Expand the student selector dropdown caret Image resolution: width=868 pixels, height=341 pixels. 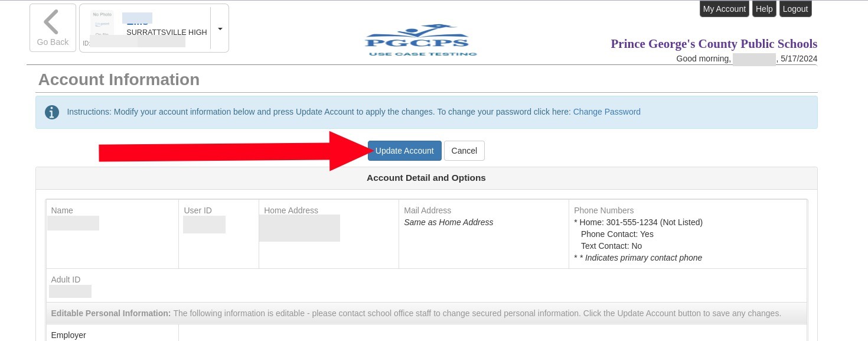tap(220, 28)
